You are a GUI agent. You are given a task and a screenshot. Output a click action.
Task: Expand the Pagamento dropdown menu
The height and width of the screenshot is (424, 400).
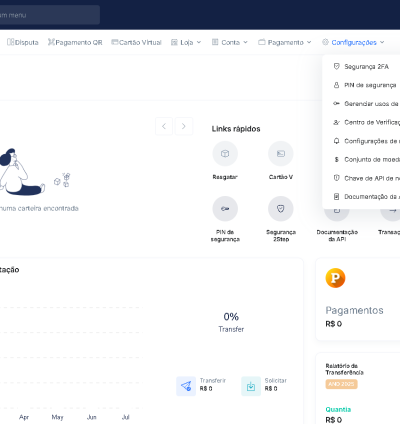point(285,42)
